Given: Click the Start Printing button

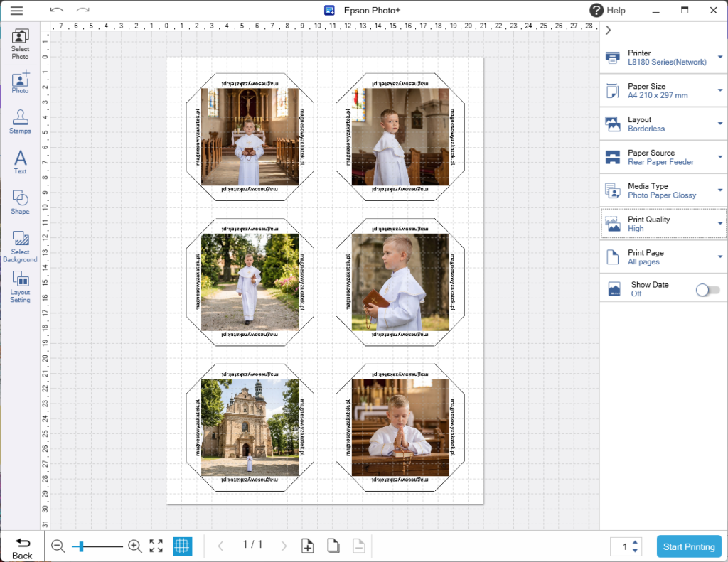Looking at the screenshot, I should click(688, 546).
